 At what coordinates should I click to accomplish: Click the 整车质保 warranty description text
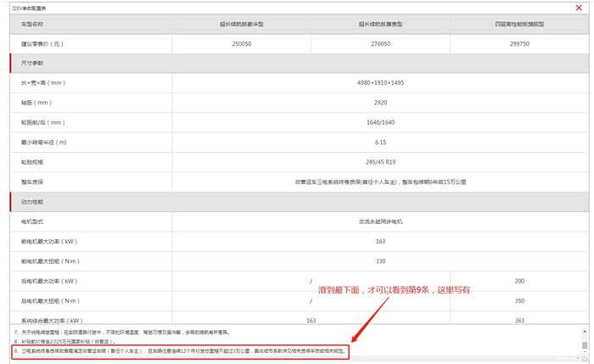380,182
